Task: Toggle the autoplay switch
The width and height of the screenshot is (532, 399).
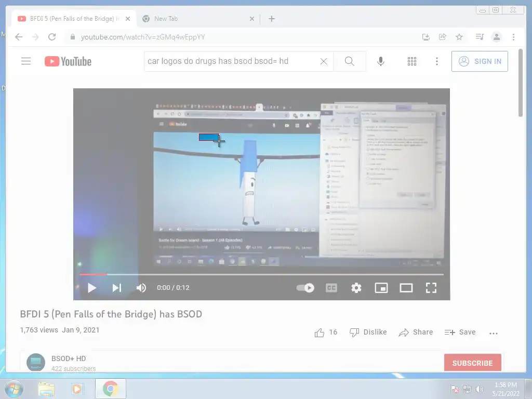Action: coord(305,288)
